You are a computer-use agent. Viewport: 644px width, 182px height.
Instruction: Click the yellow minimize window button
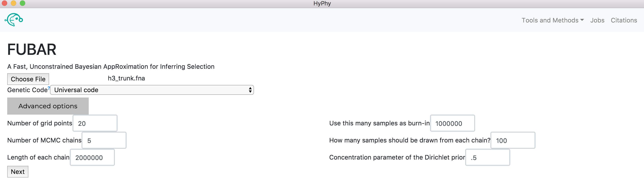coord(14,3)
